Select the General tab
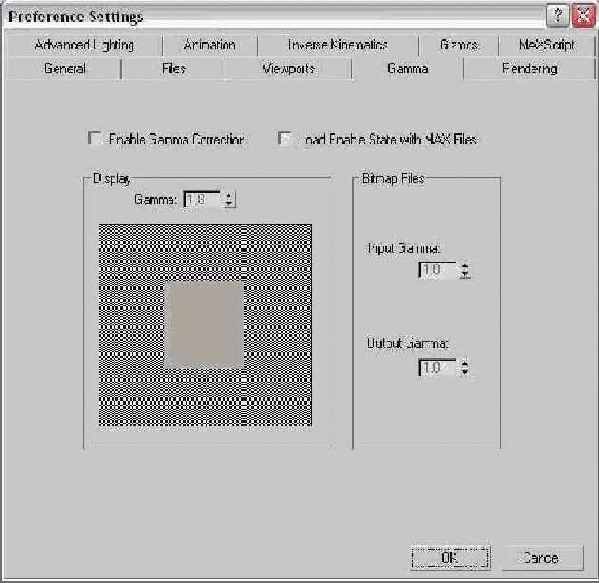The height and width of the screenshot is (583, 599). tap(64, 69)
